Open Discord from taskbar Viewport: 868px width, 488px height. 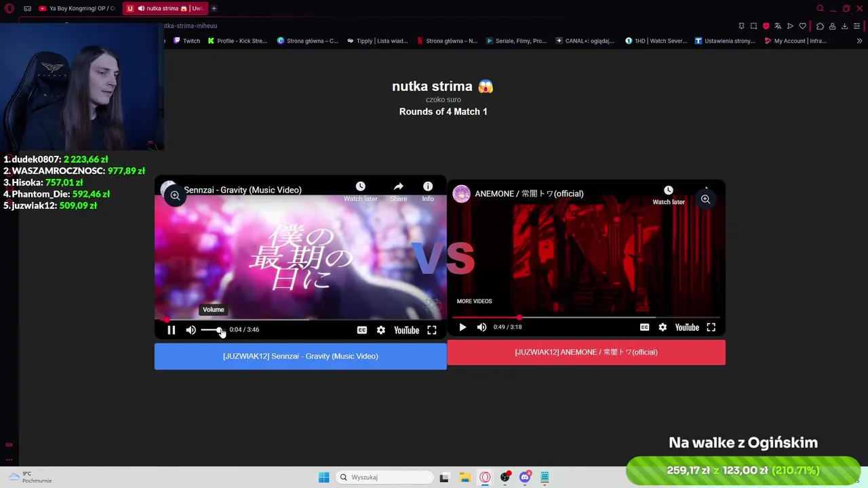point(525,477)
